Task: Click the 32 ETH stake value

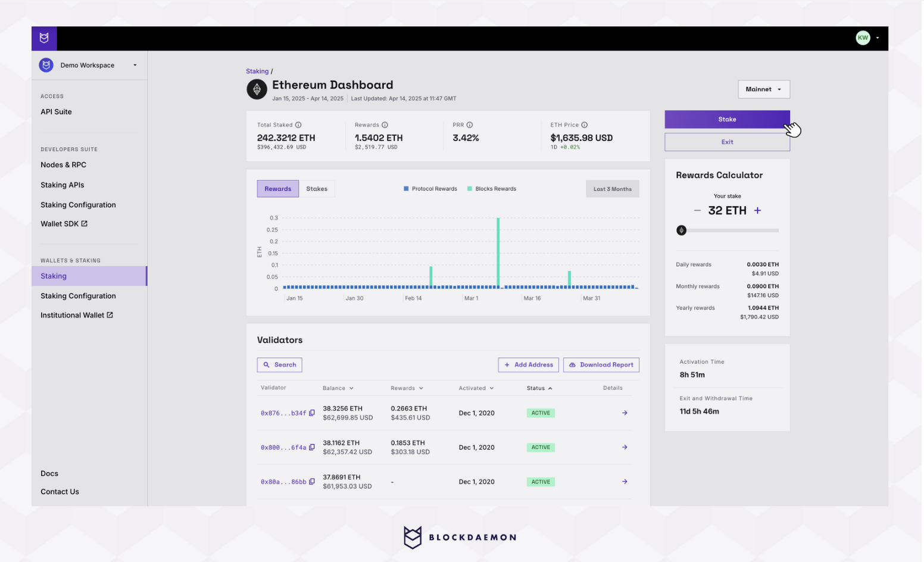Action: (x=727, y=210)
